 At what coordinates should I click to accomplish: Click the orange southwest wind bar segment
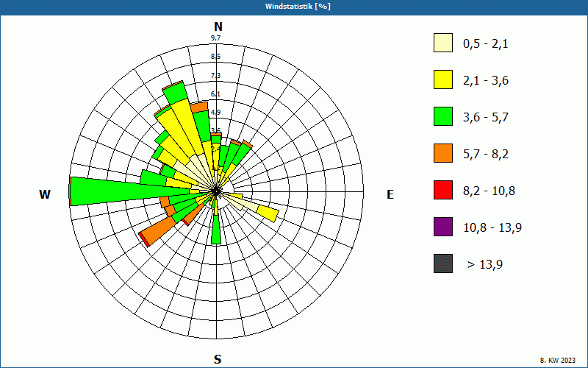click(x=159, y=230)
